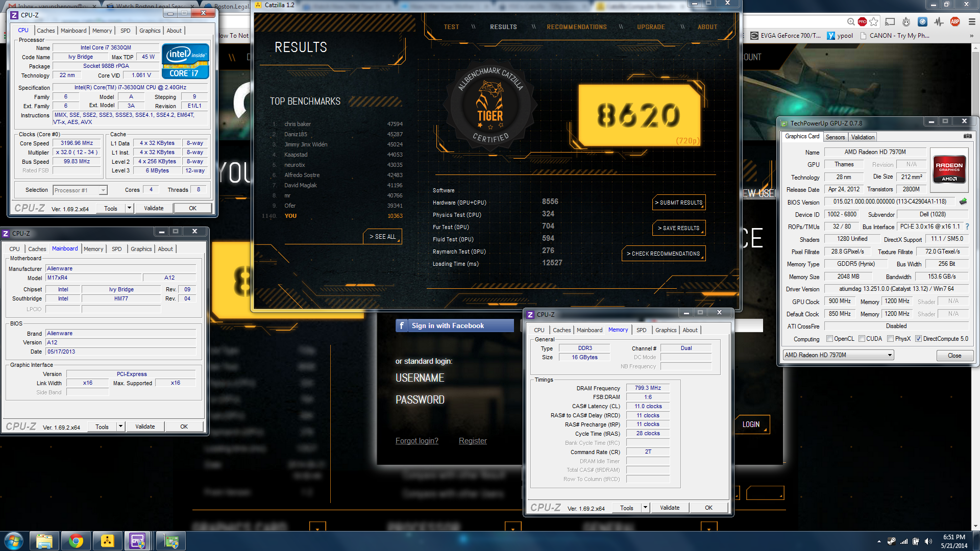This screenshot has height=551, width=980.
Task: Click Validate in CPU-Z Memory window
Action: [x=669, y=508]
